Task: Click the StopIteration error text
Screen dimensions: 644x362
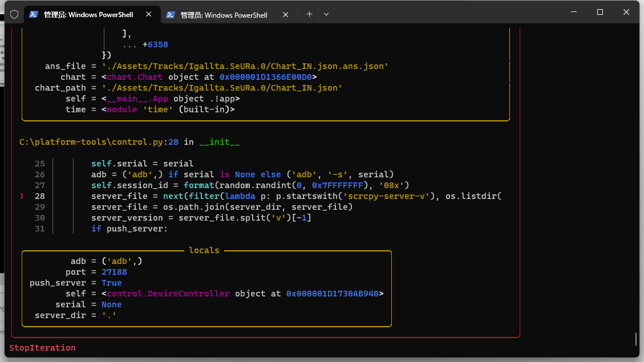Action: (42, 348)
